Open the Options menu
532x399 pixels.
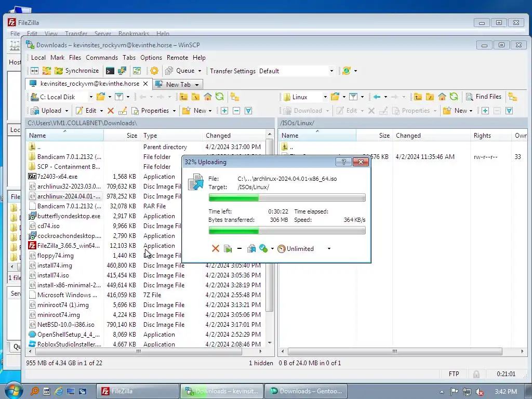[x=151, y=58]
